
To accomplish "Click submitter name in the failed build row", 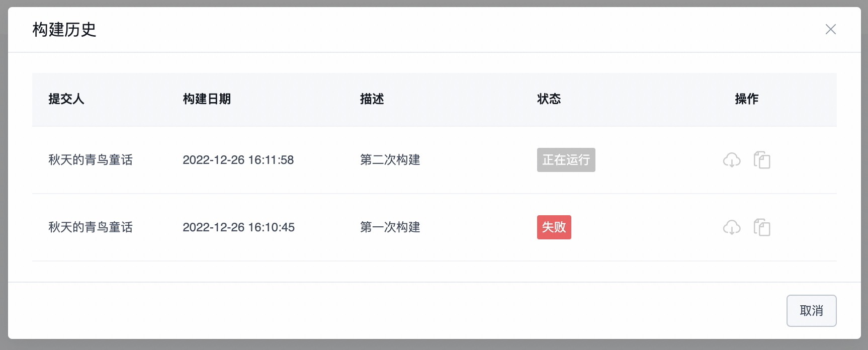I will click(x=91, y=227).
